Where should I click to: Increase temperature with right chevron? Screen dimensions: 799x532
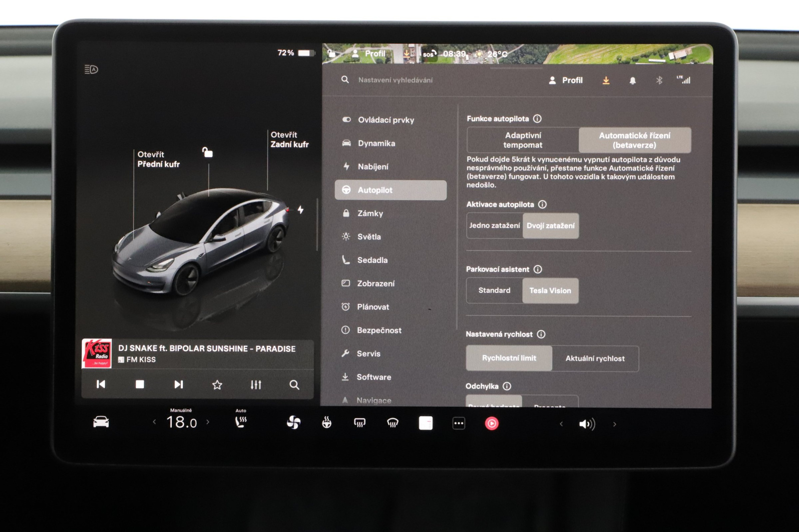click(208, 422)
